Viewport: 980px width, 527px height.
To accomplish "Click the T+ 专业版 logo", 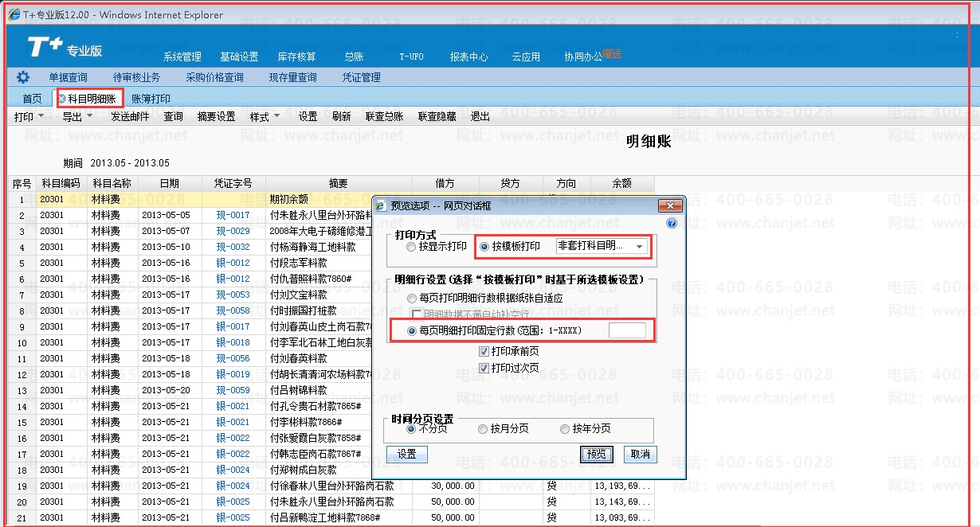I will point(65,49).
